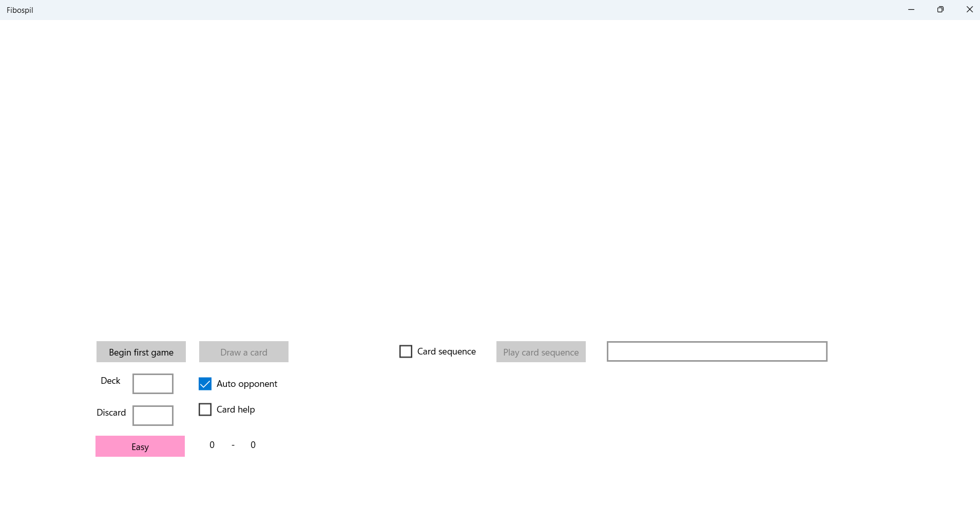This screenshot has width=980, height=522.
Task: Toggle the pink Easy difficulty button
Action: click(x=140, y=446)
